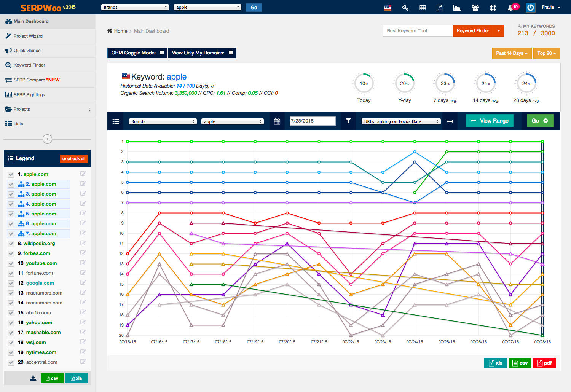Click the orange Keyword Finder button

click(473, 31)
